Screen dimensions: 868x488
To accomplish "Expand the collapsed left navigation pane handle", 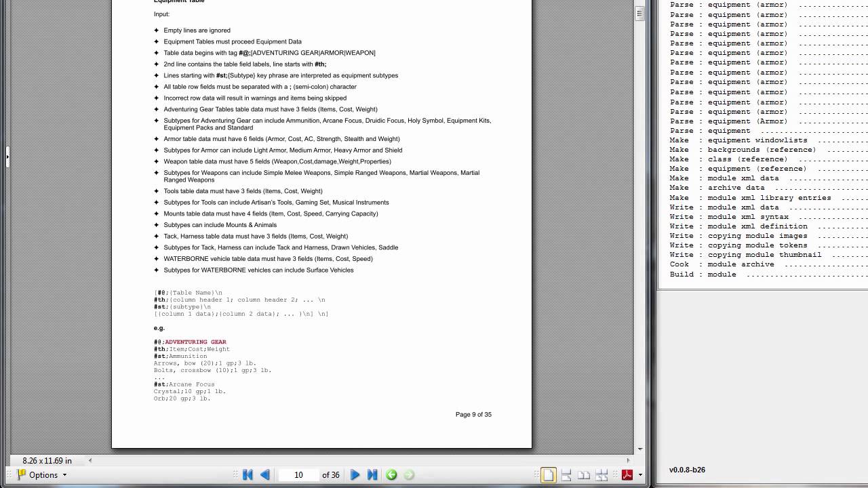I will (x=7, y=157).
